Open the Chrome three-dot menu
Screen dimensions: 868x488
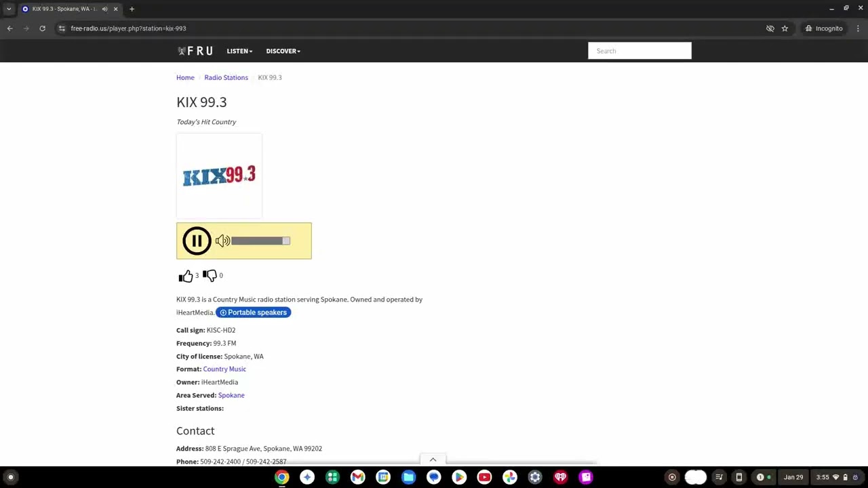point(858,28)
